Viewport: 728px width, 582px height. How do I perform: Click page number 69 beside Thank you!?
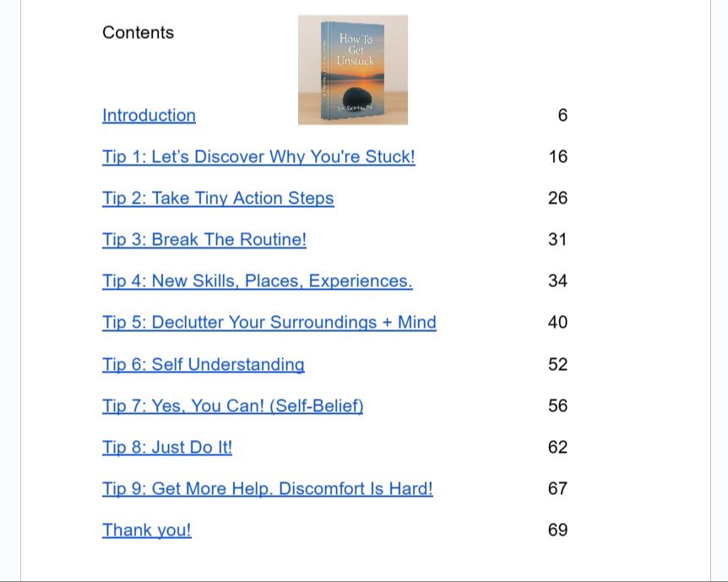coord(558,530)
